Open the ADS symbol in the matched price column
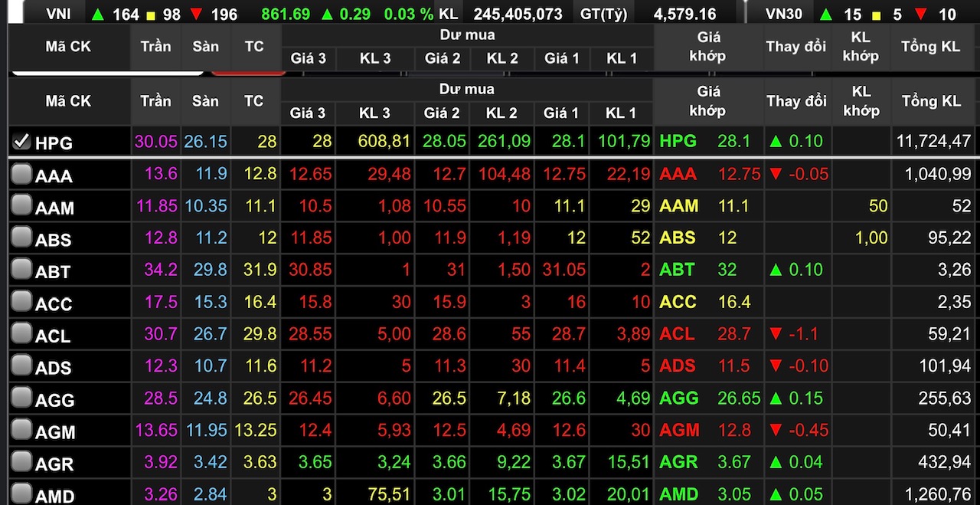 pyautogui.click(x=678, y=366)
